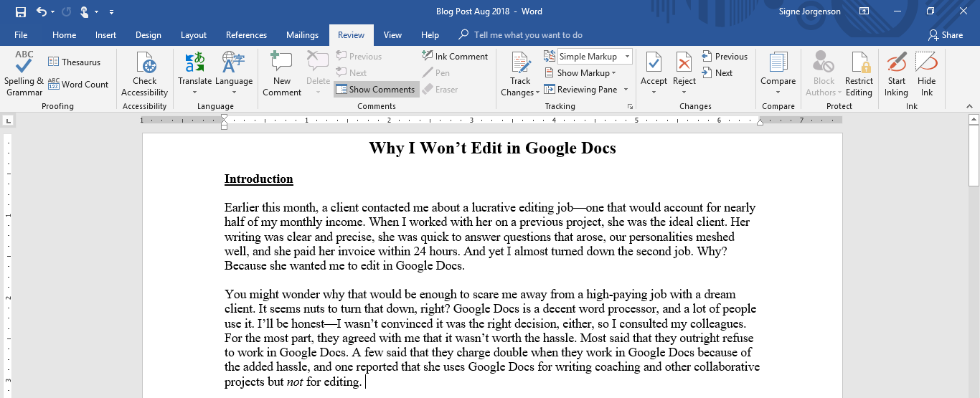The image size is (980, 398).
Task: Open Reviewing Pane dropdown arrow
Action: pyautogui.click(x=626, y=90)
